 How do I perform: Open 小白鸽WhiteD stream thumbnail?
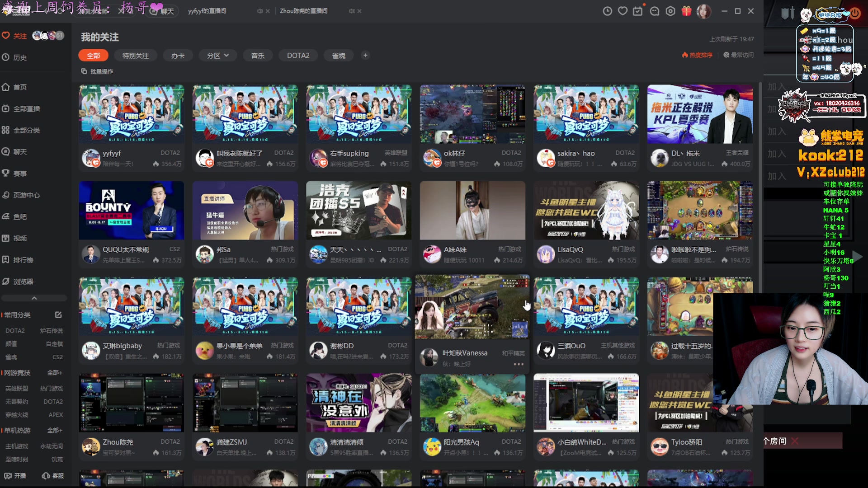586,403
